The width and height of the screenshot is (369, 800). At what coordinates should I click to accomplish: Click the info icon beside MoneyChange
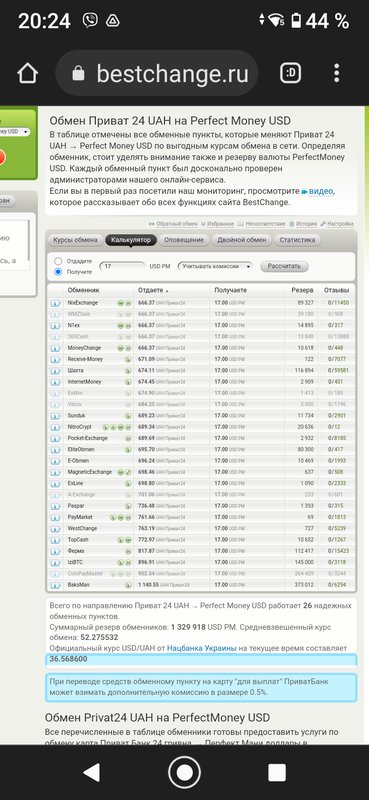pyautogui.click(x=55, y=348)
